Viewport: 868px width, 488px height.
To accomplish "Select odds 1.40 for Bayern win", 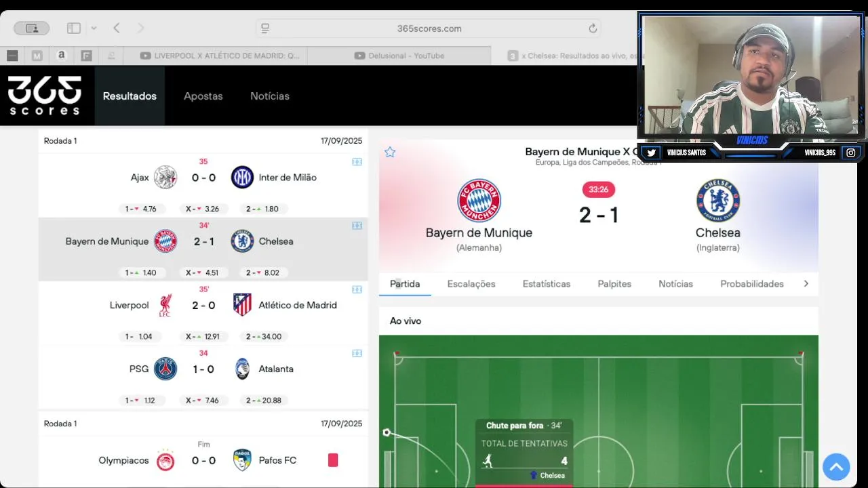I will [140, 272].
